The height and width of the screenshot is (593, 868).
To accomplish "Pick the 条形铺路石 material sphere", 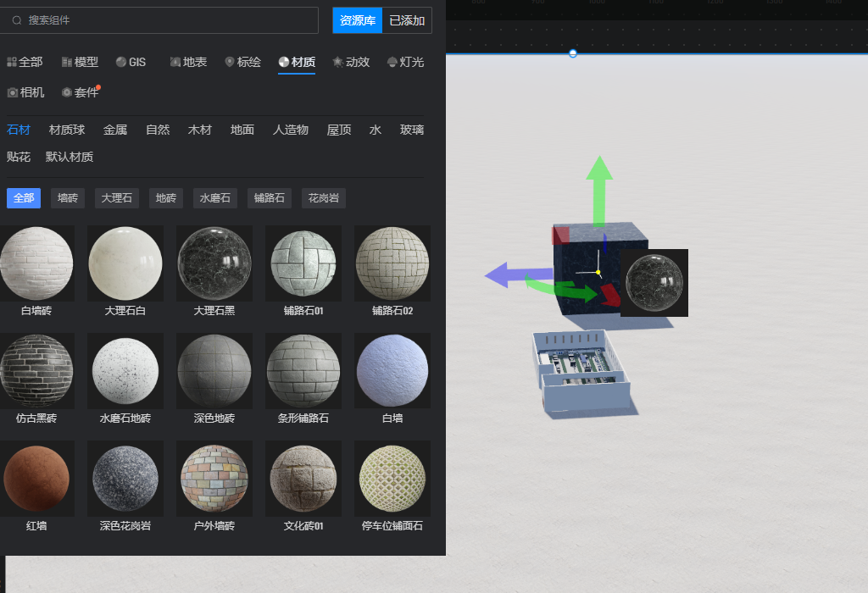I will click(303, 371).
